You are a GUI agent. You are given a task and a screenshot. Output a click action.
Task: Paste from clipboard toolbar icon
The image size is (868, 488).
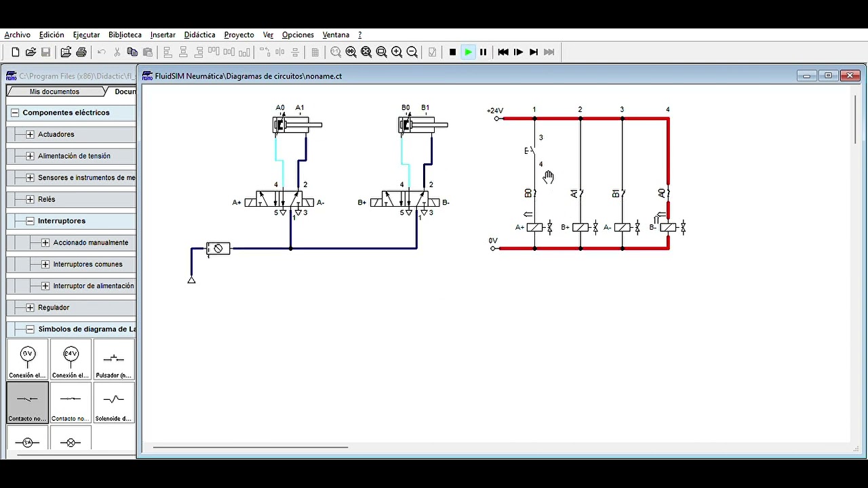[x=147, y=52]
